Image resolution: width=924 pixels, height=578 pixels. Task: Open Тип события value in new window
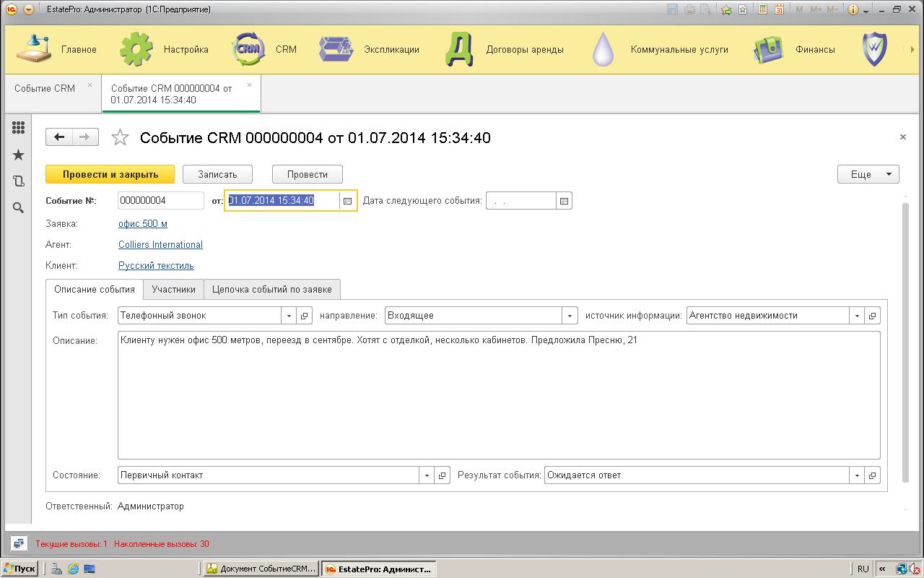(x=304, y=316)
